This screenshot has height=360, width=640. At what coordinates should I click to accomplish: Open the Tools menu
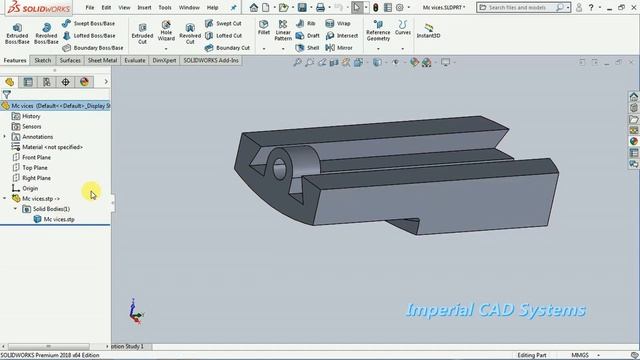pyautogui.click(x=165, y=7)
